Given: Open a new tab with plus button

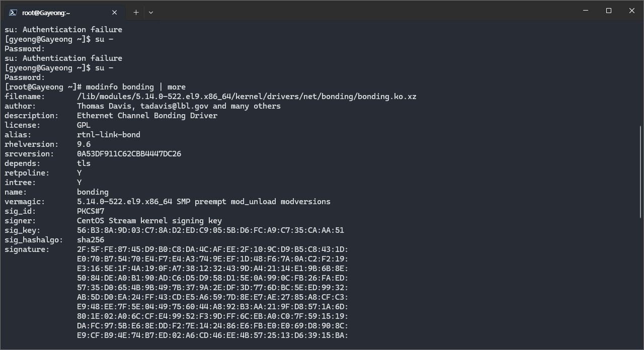Looking at the screenshot, I should 136,13.
